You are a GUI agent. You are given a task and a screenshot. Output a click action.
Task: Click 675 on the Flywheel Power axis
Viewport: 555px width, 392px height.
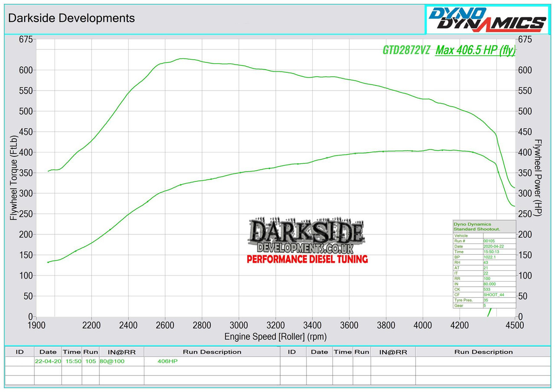point(526,40)
